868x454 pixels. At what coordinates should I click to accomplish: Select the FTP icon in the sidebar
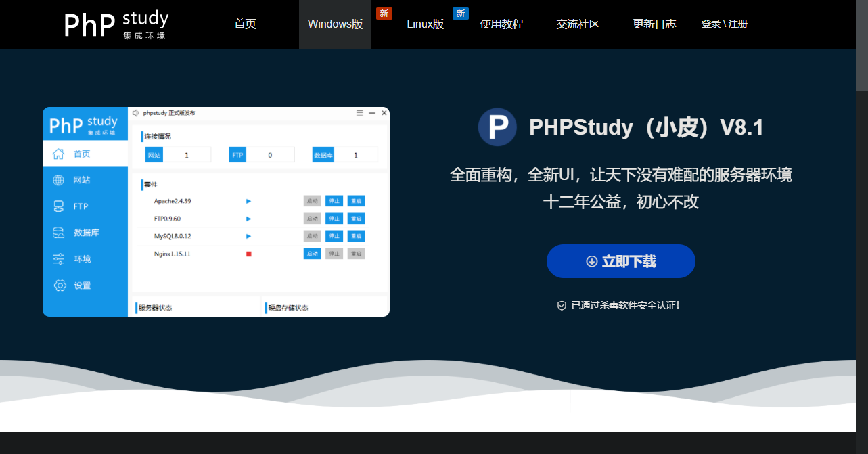pos(59,206)
